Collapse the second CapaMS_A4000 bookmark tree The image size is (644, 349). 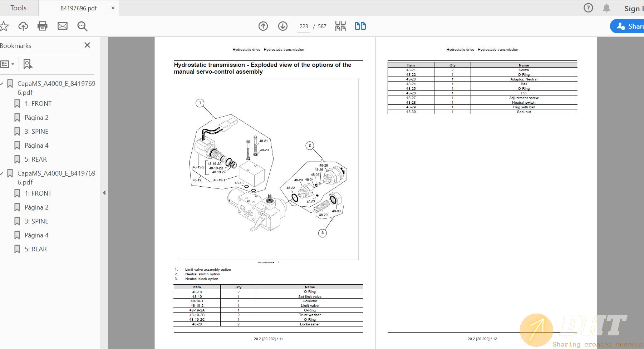pos(2,173)
